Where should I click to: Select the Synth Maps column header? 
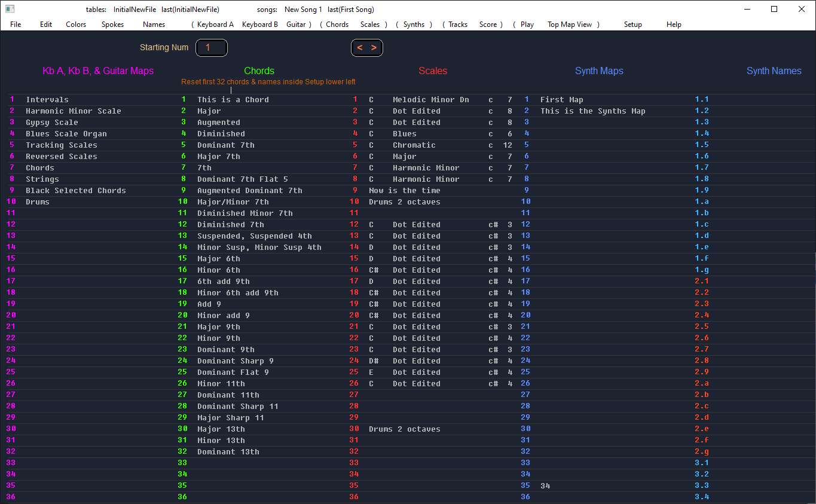point(598,71)
